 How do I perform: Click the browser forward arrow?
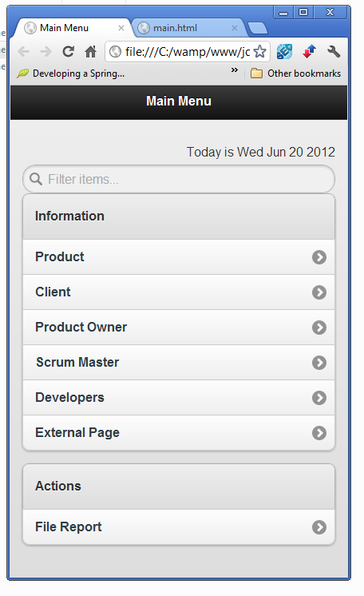46,51
